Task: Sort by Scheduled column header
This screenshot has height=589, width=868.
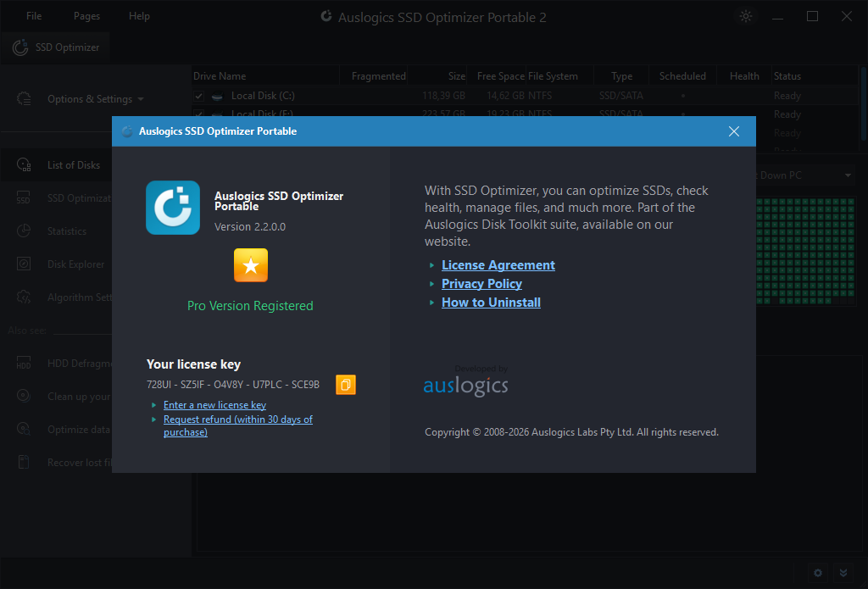Action: tap(682, 75)
